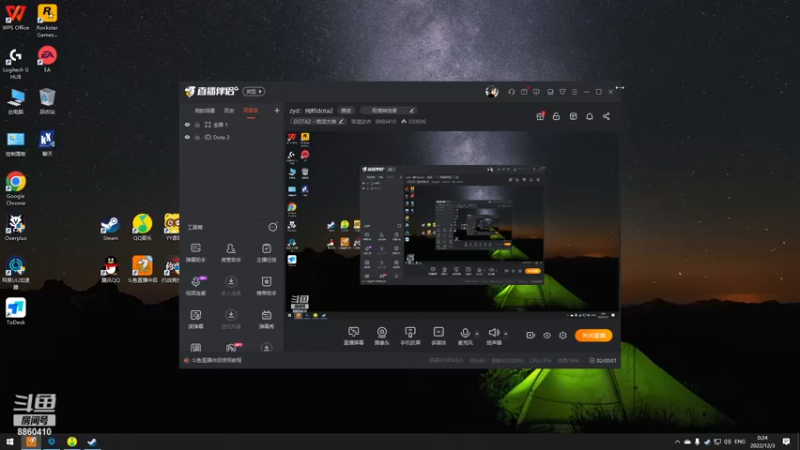Open the mail inbox icon in title bar

point(524,92)
